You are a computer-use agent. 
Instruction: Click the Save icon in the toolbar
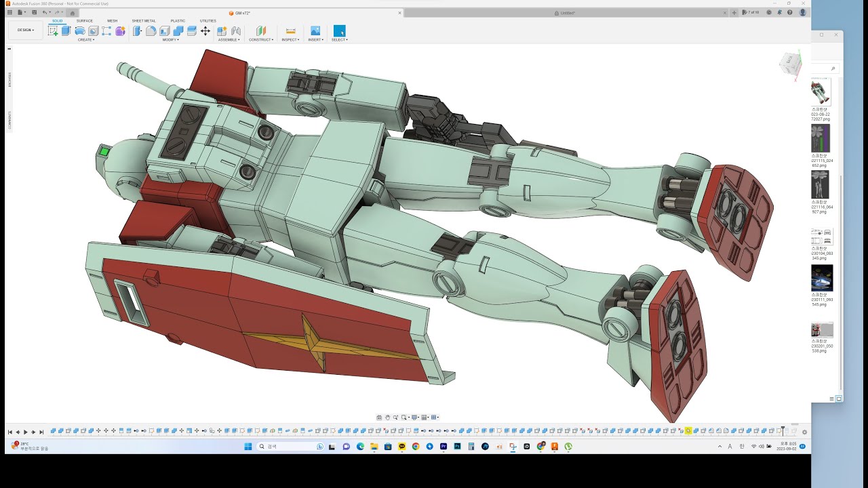[x=34, y=12]
